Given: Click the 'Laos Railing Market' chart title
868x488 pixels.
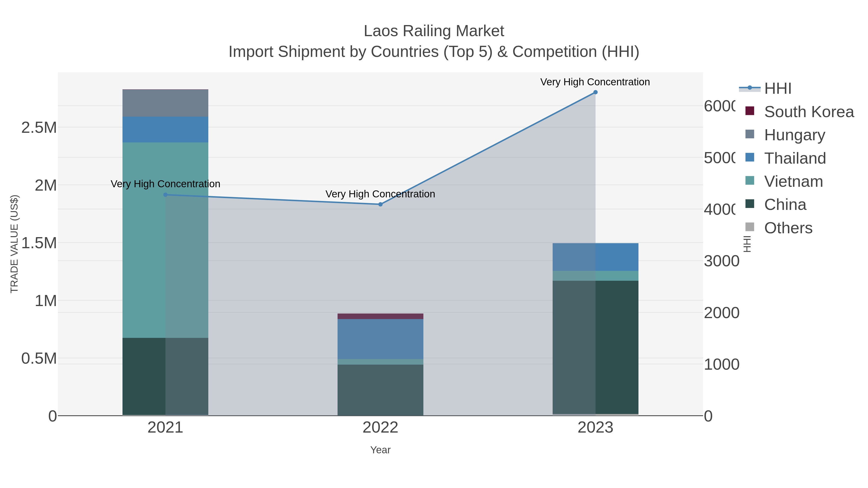Looking at the screenshot, I should tap(434, 31).
